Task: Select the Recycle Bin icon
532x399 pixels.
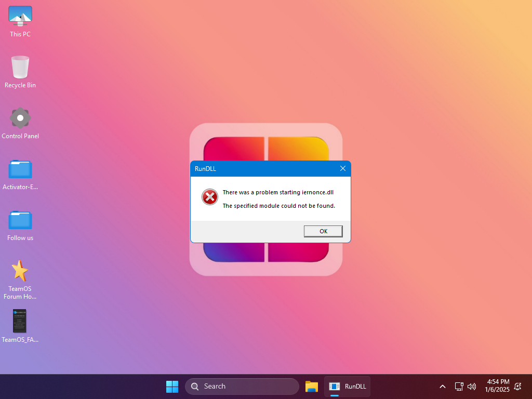Action: [20, 72]
